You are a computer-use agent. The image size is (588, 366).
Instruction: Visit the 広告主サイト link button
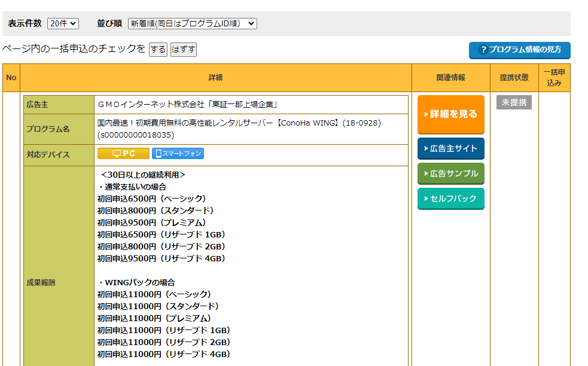(450, 148)
